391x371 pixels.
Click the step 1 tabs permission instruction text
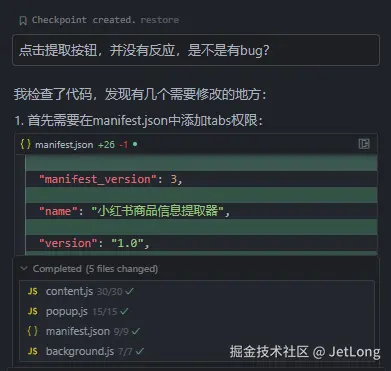[139, 120]
